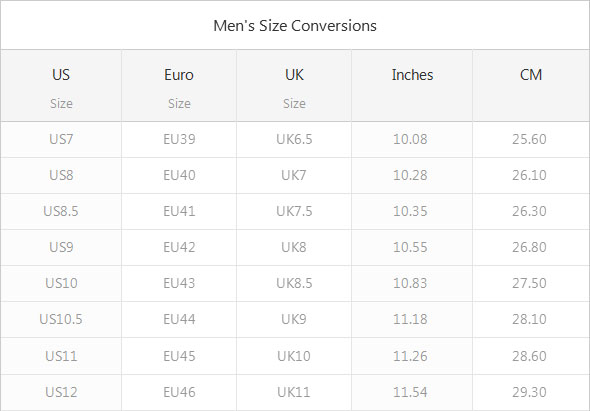This screenshot has height=411, width=590.
Task: Select the EU45 cell
Action: point(179,356)
